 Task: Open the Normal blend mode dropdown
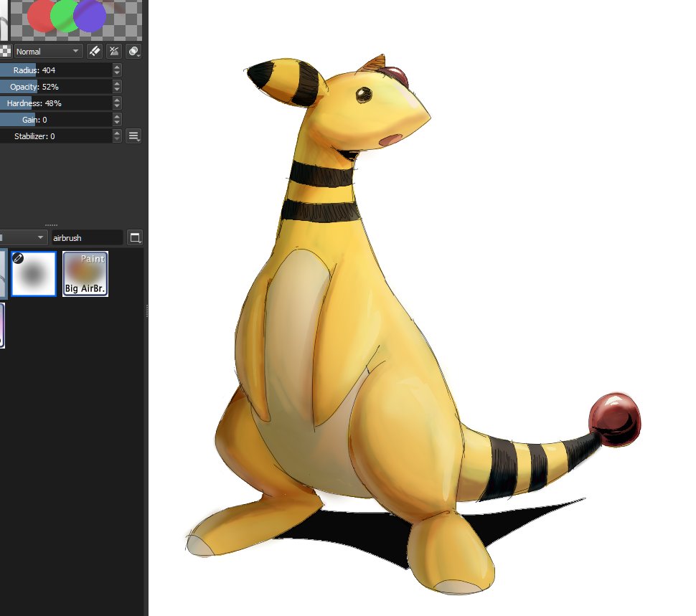48,52
